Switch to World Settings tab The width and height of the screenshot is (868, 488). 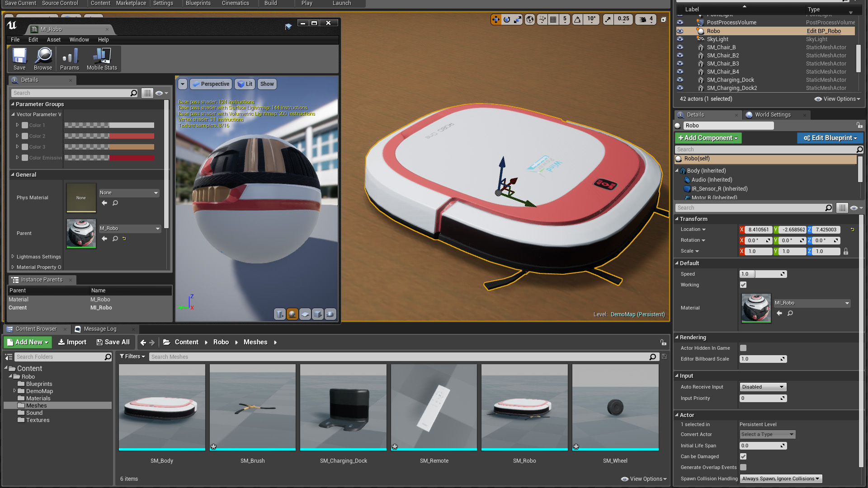coord(772,115)
